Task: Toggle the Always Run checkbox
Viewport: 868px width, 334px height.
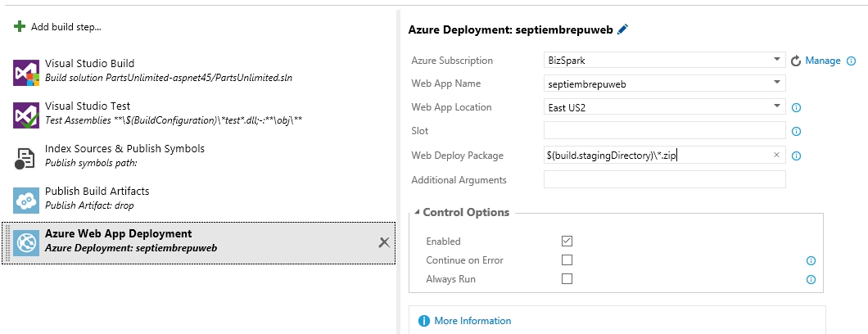Action: point(567,278)
